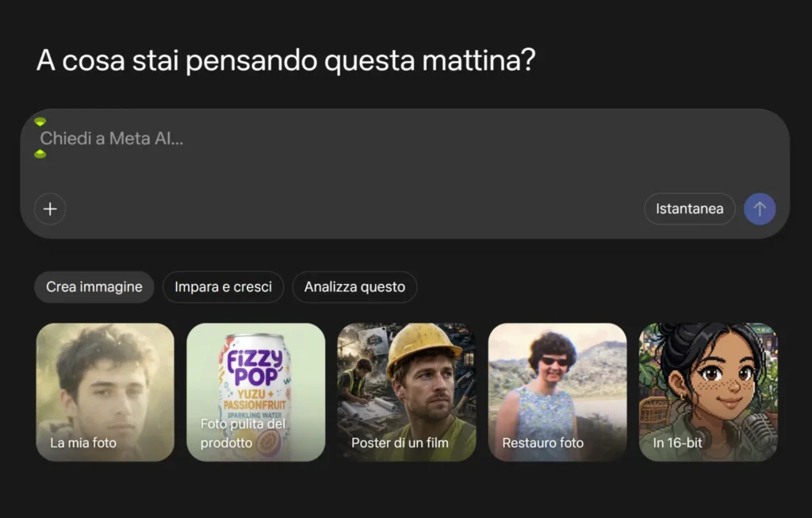Click the lower green marker below the placeholder
Viewport: 812px width, 518px height.
tap(40, 154)
